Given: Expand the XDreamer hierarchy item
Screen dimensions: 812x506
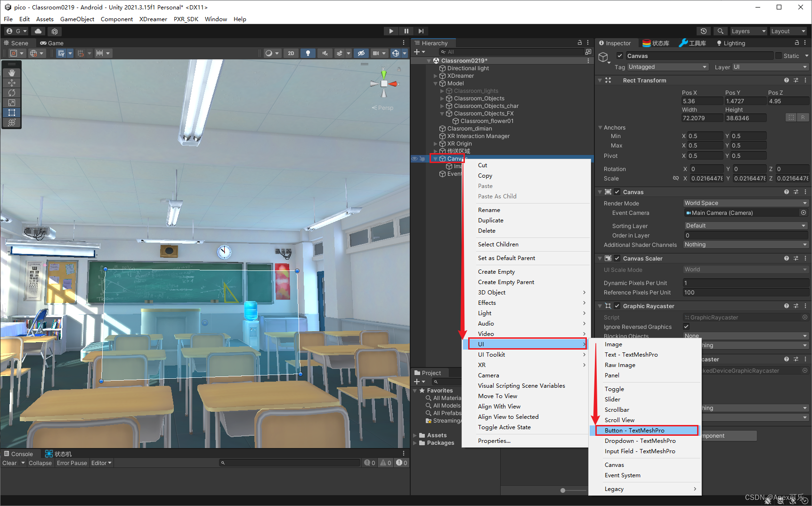Looking at the screenshot, I should click(436, 76).
